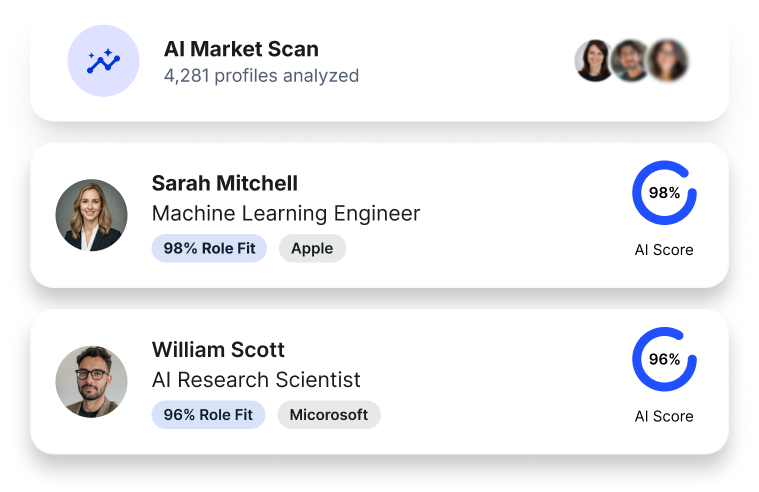Select the first woman's avatar in header group

coord(594,61)
